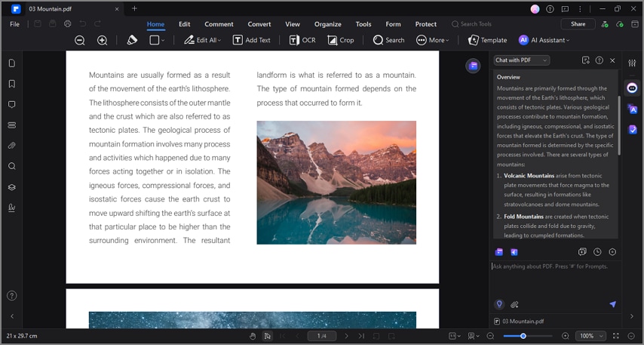This screenshot has height=345, width=644.
Task: Enter full screen mode
Action: click(x=616, y=336)
